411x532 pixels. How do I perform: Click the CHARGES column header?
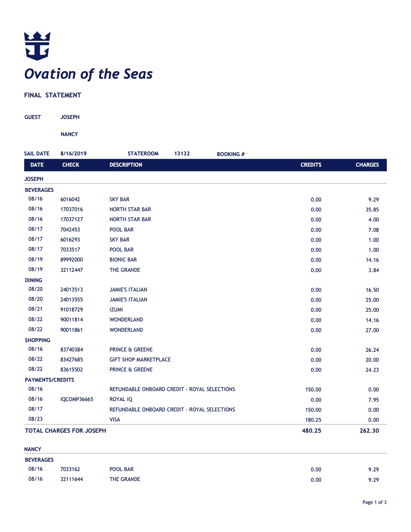pos(367,165)
